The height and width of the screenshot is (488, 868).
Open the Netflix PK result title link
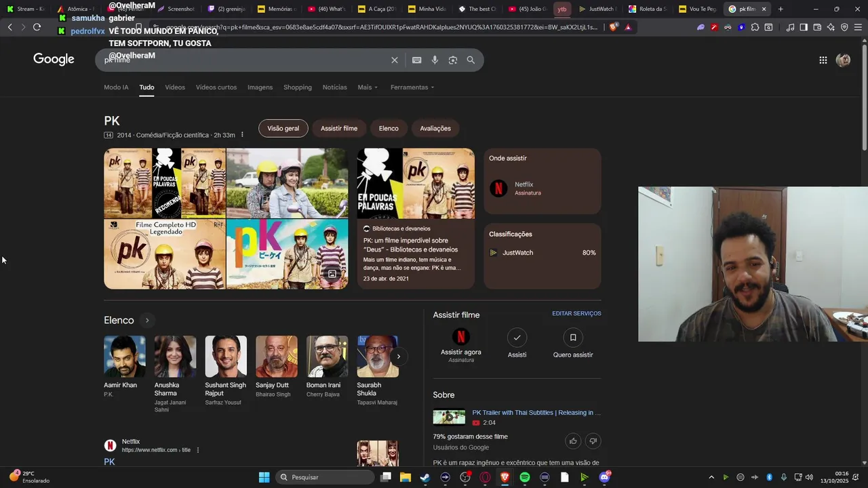coord(109,462)
